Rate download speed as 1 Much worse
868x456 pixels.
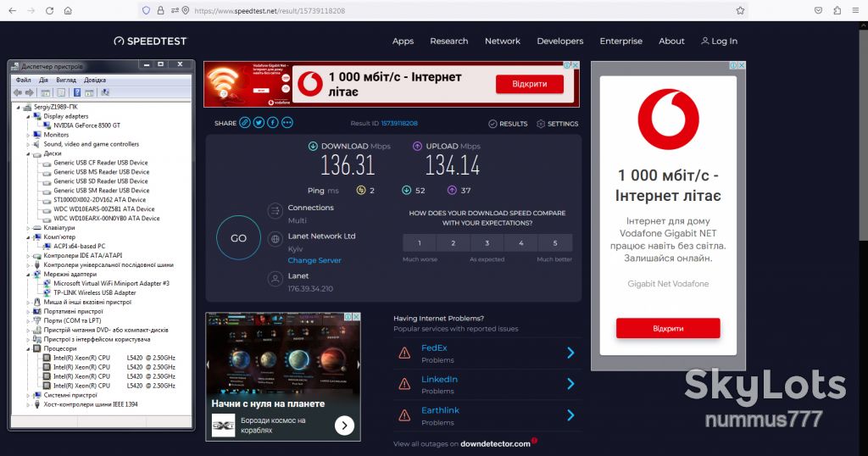point(420,243)
